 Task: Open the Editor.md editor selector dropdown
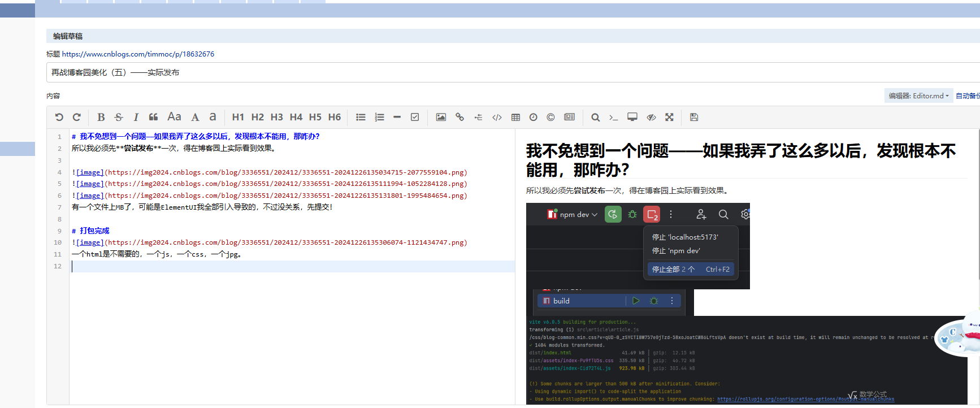(x=918, y=96)
